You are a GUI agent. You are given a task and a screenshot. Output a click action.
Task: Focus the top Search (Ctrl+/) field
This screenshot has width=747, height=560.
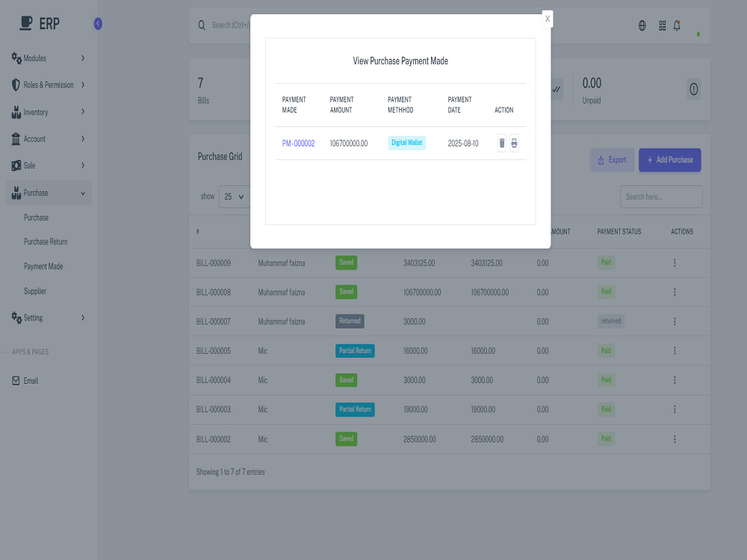tap(231, 25)
